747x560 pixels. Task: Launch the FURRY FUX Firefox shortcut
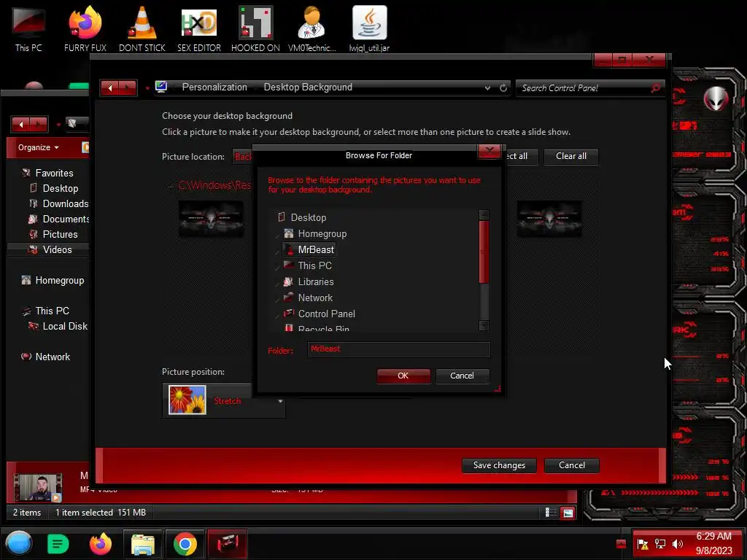(85, 28)
